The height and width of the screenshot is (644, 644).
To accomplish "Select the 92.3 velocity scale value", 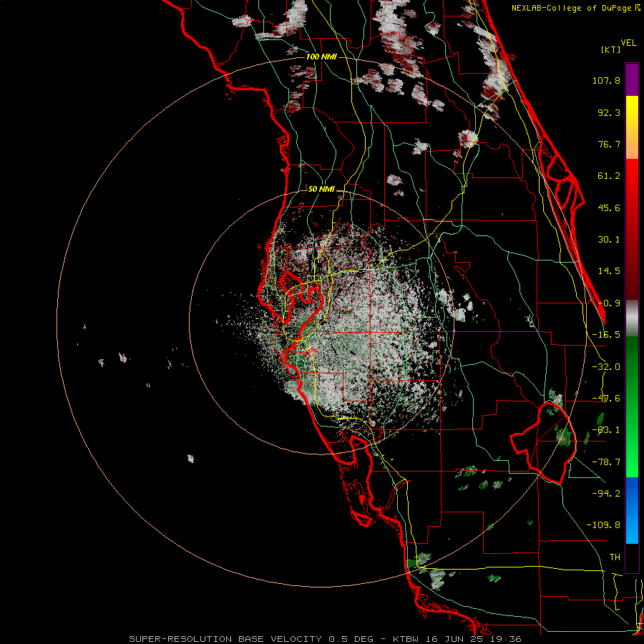I will (609, 112).
